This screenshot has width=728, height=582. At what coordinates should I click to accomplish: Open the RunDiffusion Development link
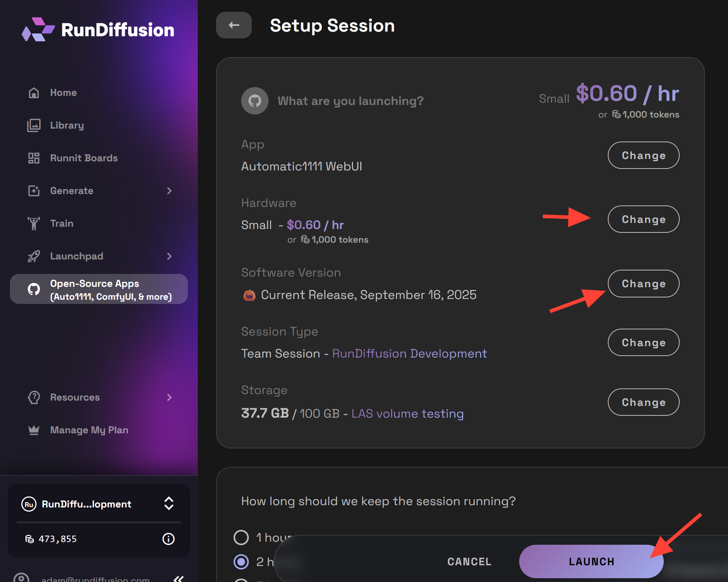(x=409, y=353)
